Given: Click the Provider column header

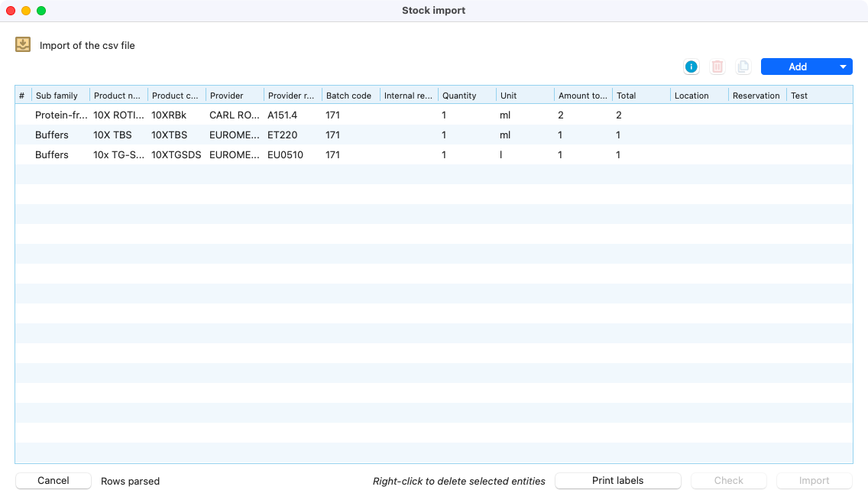Looking at the screenshot, I should (235, 96).
